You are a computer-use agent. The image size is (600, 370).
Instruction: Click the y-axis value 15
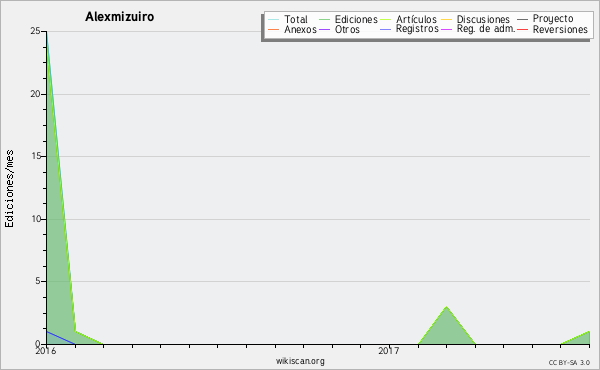coord(35,156)
